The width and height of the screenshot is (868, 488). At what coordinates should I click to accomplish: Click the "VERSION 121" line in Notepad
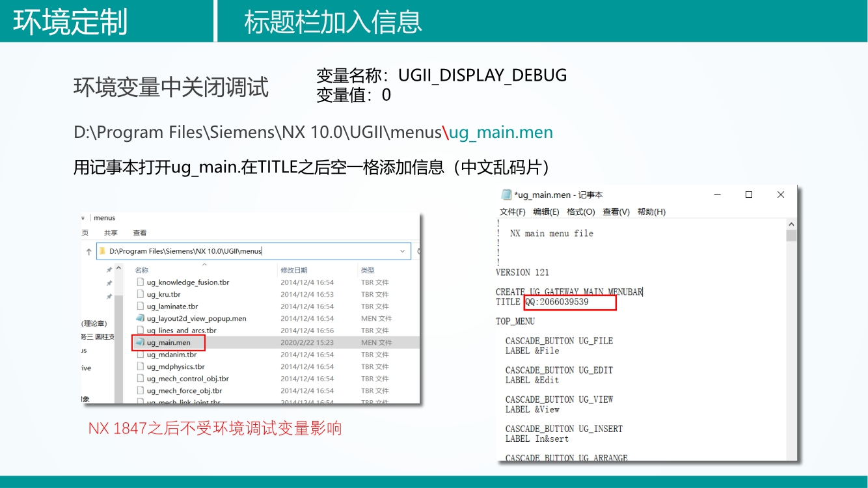(522, 273)
